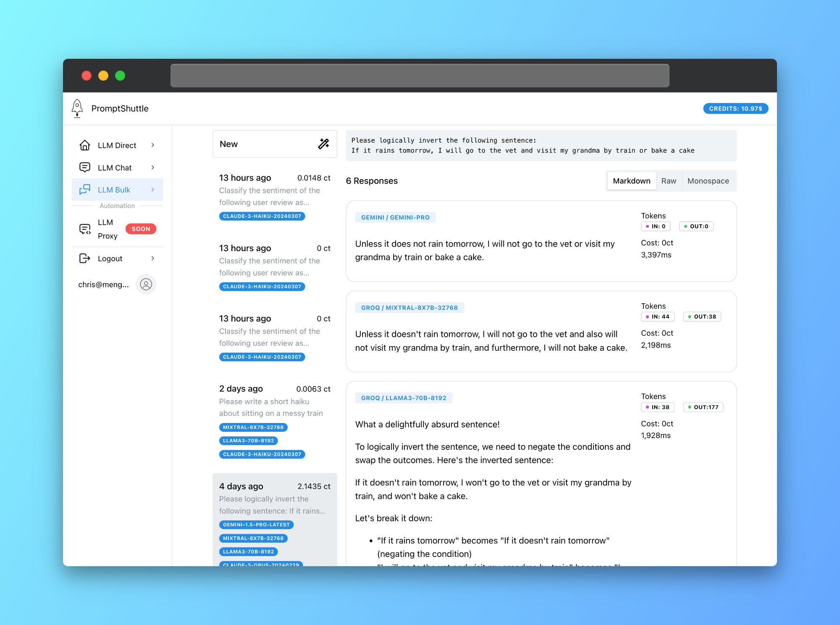Click the macOS yellow minimize dot
The image size is (840, 625).
coord(103,76)
